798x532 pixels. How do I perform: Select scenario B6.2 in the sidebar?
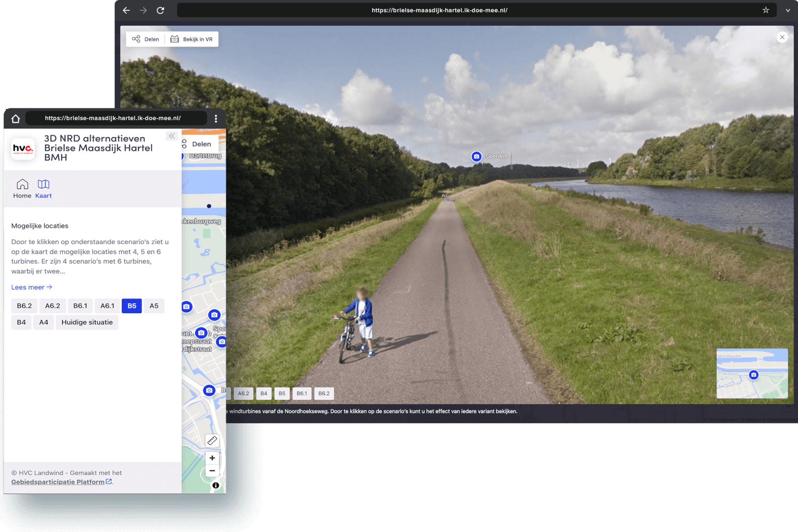coord(24,306)
